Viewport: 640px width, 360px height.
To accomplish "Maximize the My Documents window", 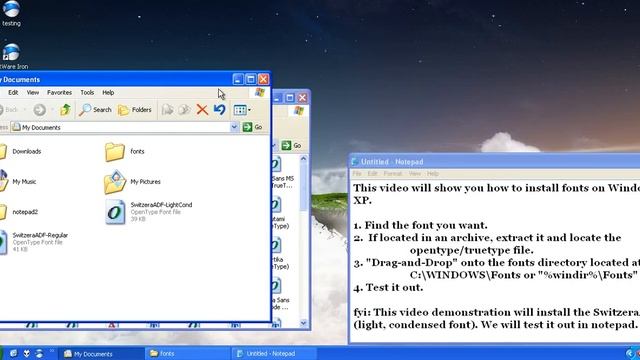I will coord(251,79).
